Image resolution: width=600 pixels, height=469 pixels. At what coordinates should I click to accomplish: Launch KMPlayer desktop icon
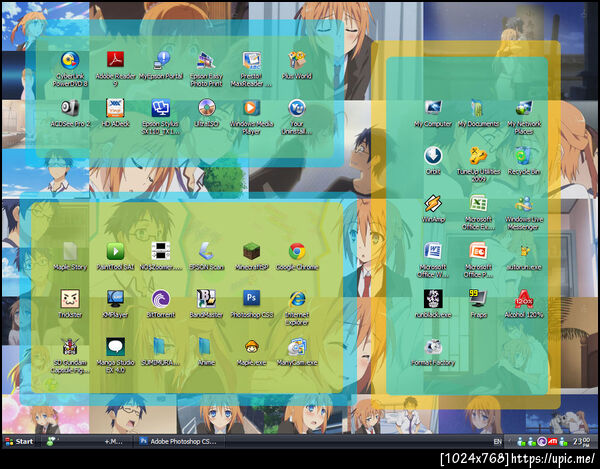(x=115, y=299)
